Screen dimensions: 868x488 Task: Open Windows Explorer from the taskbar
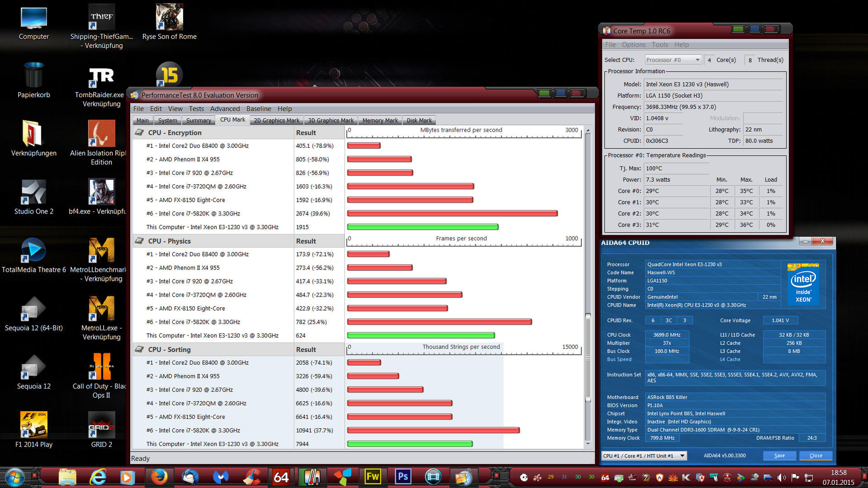pos(67,477)
